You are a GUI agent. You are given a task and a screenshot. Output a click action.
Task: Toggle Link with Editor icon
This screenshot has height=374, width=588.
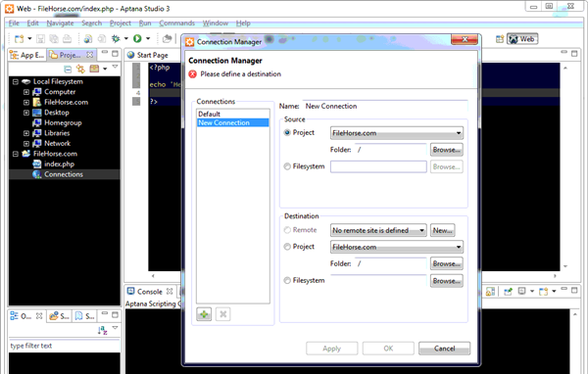[80, 69]
